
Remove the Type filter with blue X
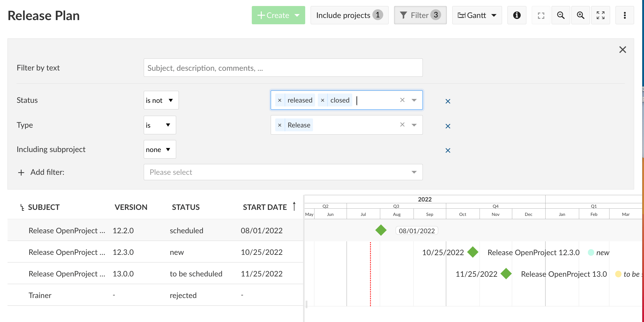[448, 126]
